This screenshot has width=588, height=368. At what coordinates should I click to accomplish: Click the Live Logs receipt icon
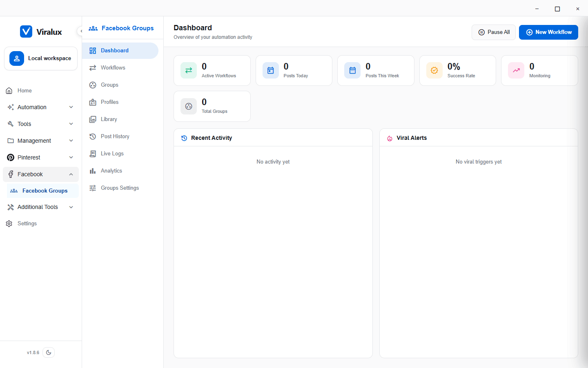[x=93, y=154]
